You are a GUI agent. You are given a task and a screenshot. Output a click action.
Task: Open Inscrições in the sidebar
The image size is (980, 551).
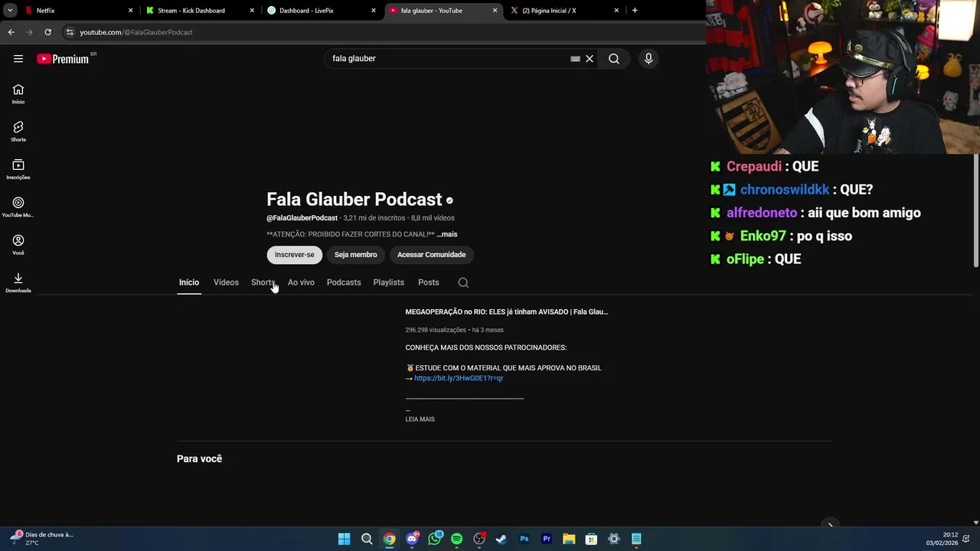point(18,170)
